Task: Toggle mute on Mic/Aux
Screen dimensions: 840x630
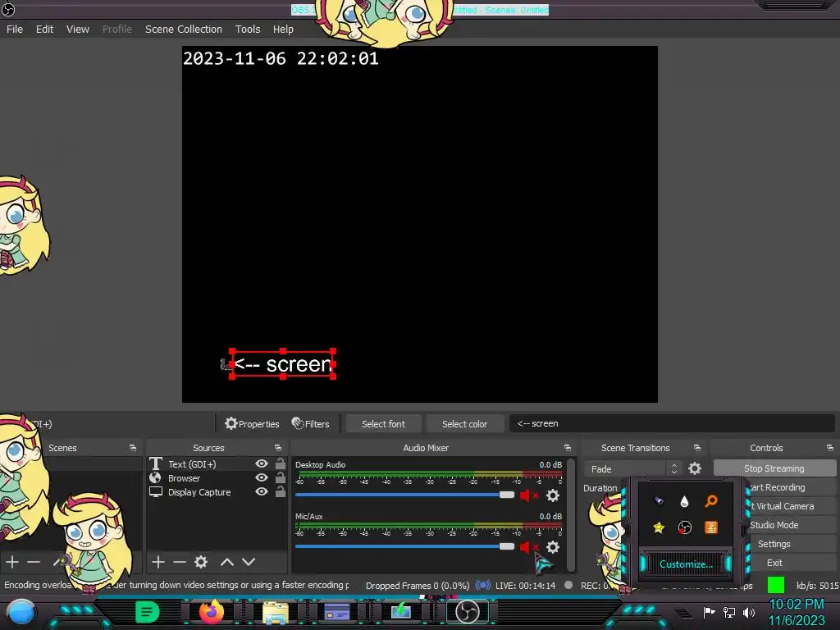Action: 529,547
